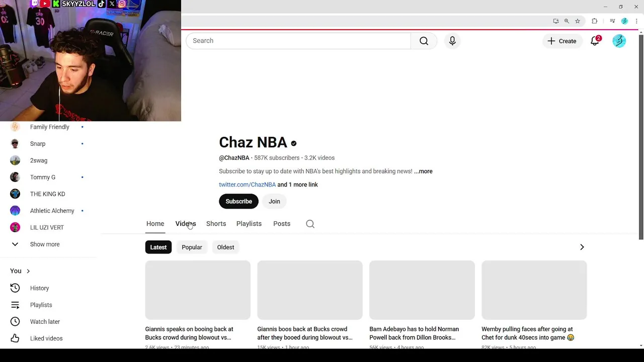This screenshot has height=362, width=644.
Task: Click the Liked videos thumbs-up icon
Action: (x=15, y=338)
